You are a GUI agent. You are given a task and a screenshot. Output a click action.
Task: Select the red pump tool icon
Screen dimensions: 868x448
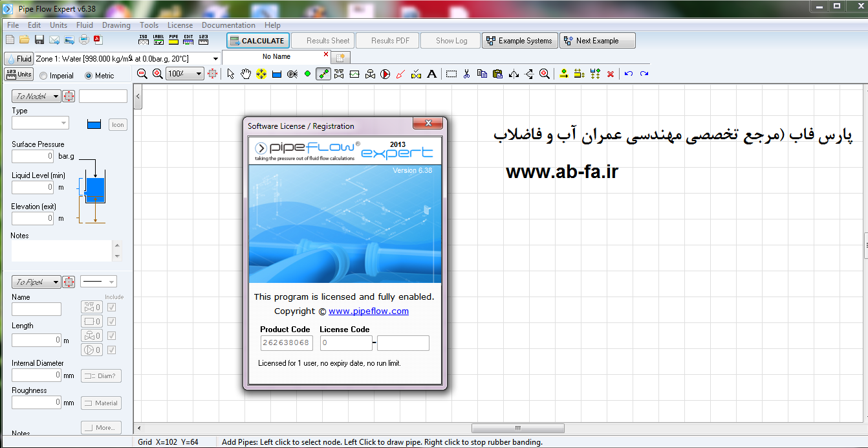385,74
